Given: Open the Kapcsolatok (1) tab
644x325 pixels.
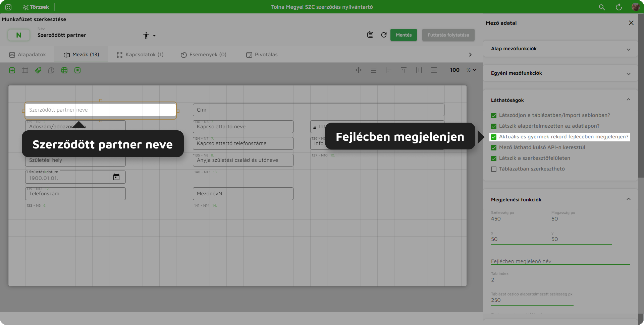Looking at the screenshot, I should point(140,55).
